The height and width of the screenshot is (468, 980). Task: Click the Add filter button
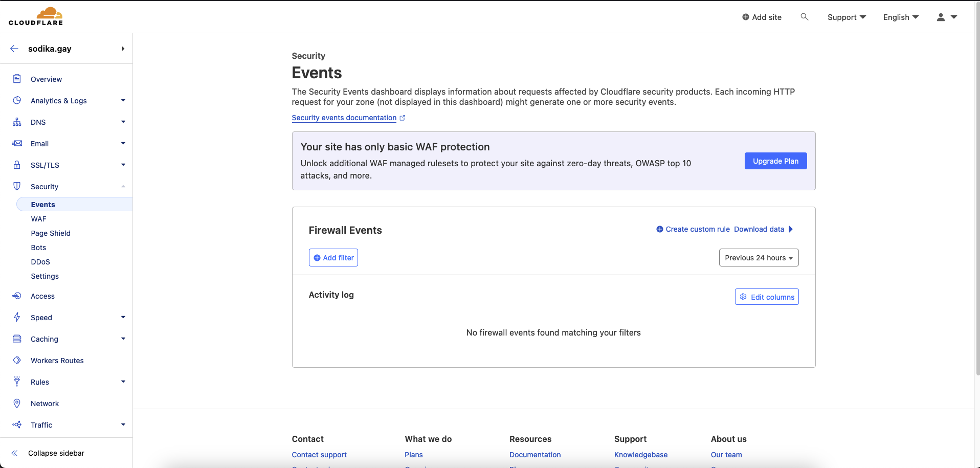[333, 258]
